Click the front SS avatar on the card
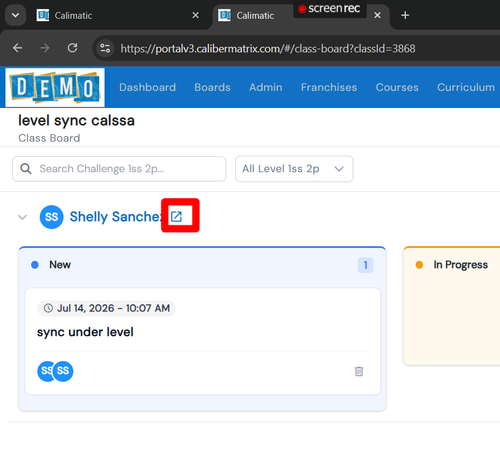The width and height of the screenshot is (500, 466). pos(63,371)
